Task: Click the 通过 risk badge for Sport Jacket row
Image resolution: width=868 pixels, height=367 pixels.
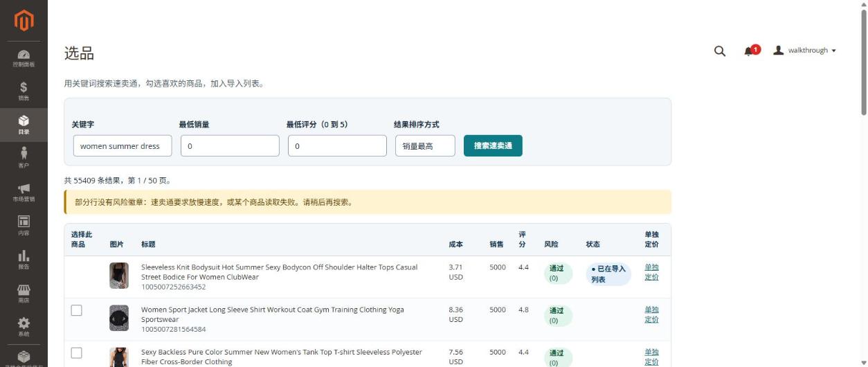Action: pos(558,316)
